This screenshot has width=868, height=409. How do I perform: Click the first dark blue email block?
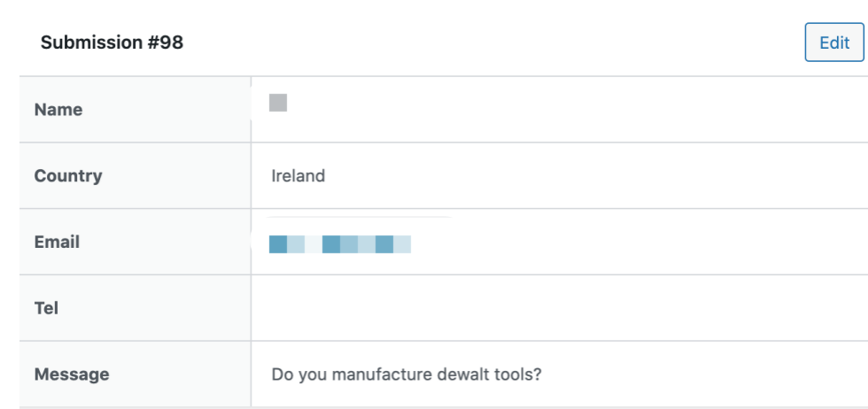(x=278, y=244)
